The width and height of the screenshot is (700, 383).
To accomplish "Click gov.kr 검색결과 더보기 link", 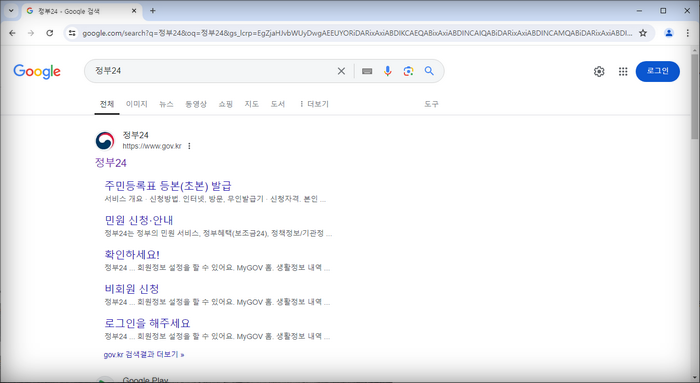I will tap(144, 354).
